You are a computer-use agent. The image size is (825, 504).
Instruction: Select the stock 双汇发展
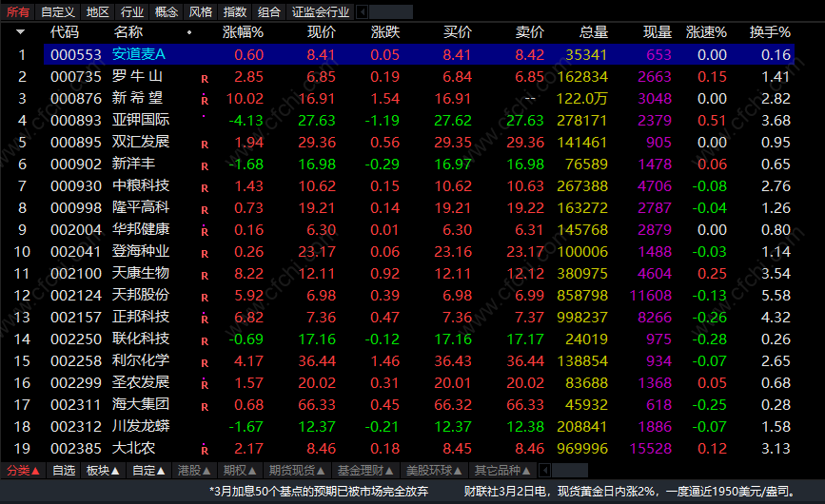[141, 142]
